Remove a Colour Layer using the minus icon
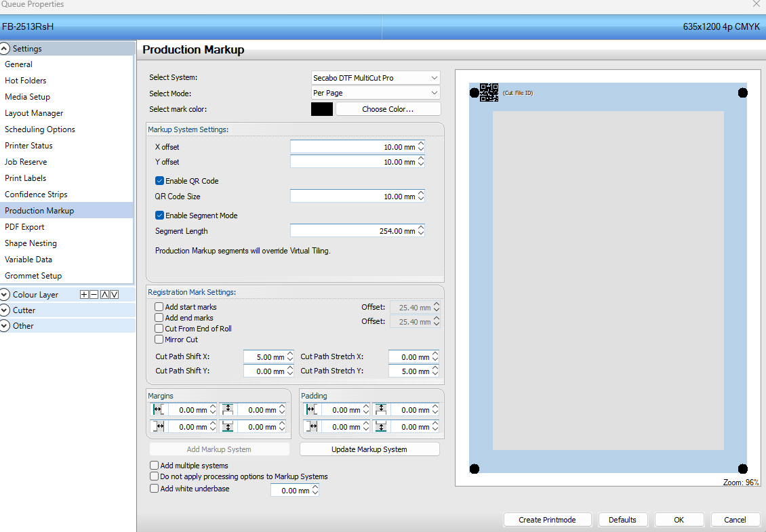 (93, 294)
